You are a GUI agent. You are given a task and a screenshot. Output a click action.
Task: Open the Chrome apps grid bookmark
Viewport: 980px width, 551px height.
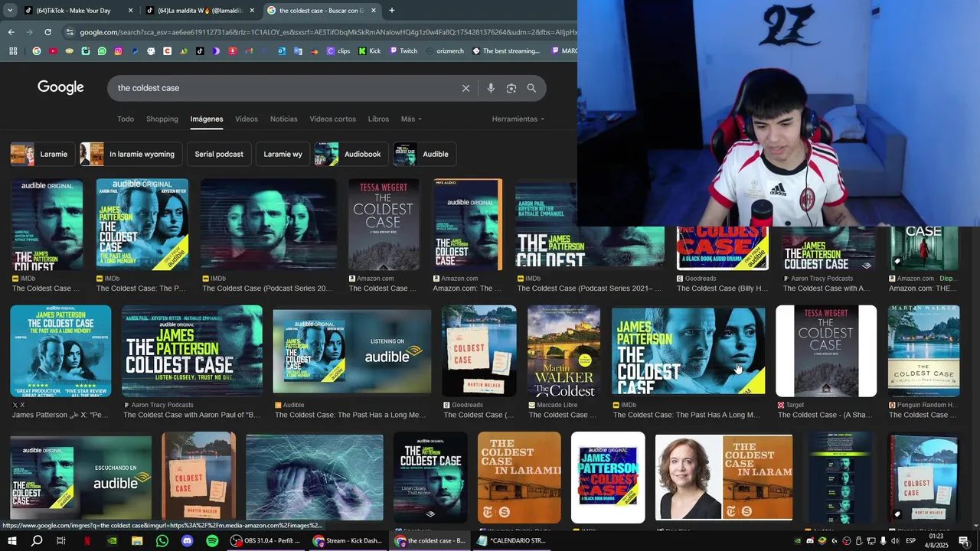pyautogui.click(x=13, y=51)
